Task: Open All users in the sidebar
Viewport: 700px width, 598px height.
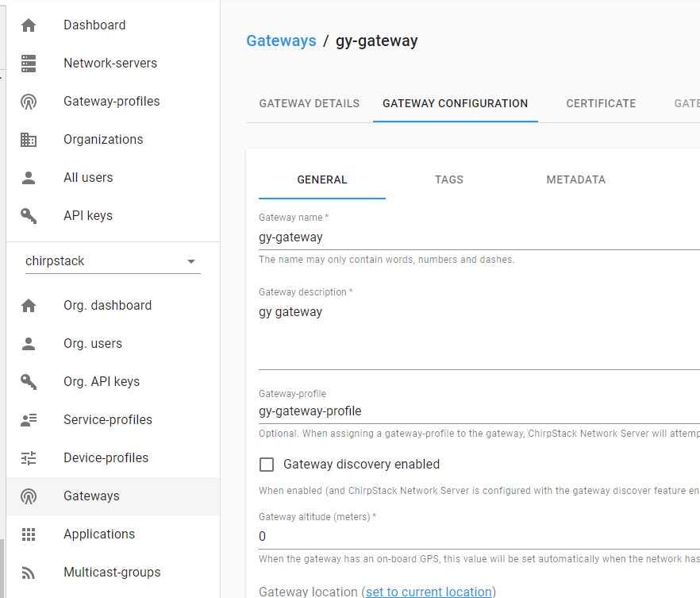Action: pyautogui.click(x=113, y=178)
